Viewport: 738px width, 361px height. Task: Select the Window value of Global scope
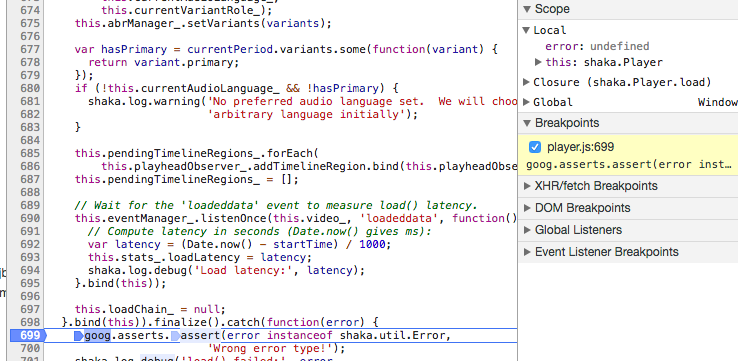tap(717, 102)
